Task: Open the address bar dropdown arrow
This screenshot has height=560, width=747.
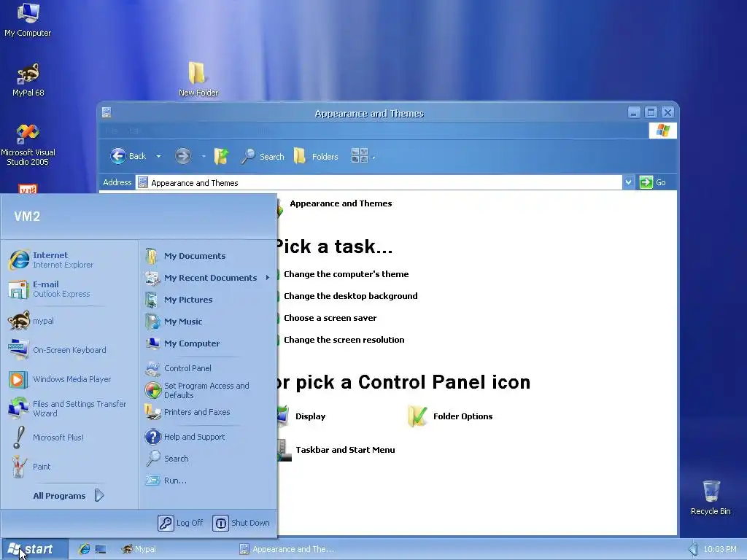Action: (628, 182)
